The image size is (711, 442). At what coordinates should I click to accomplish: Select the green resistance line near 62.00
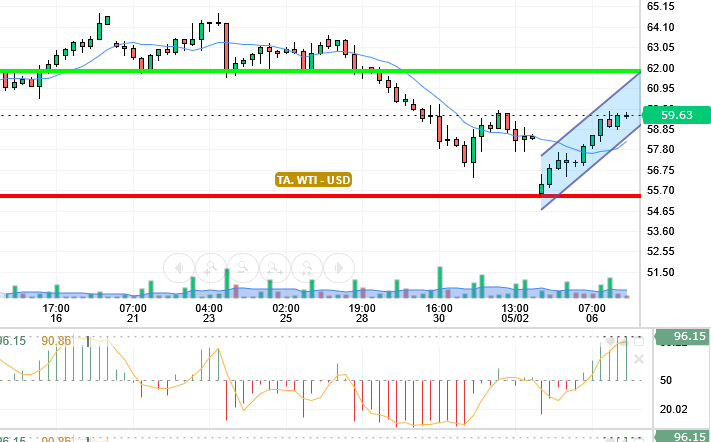click(x=320, y=71)
